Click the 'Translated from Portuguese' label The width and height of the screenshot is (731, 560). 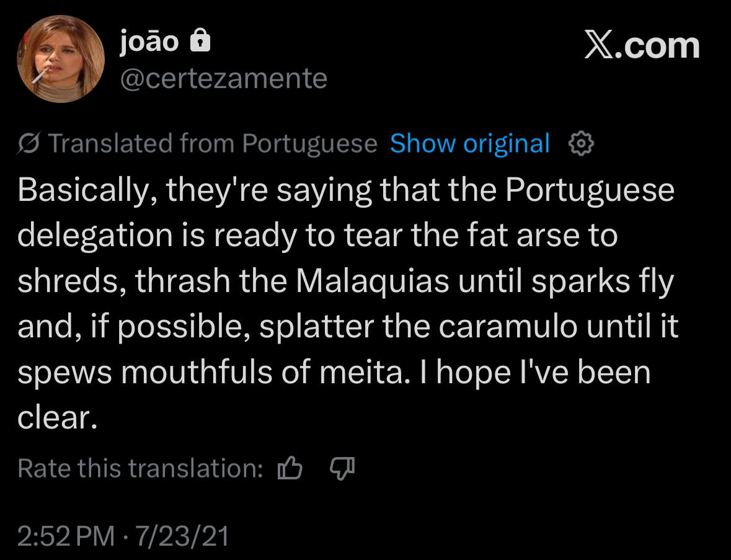point(212,144)
